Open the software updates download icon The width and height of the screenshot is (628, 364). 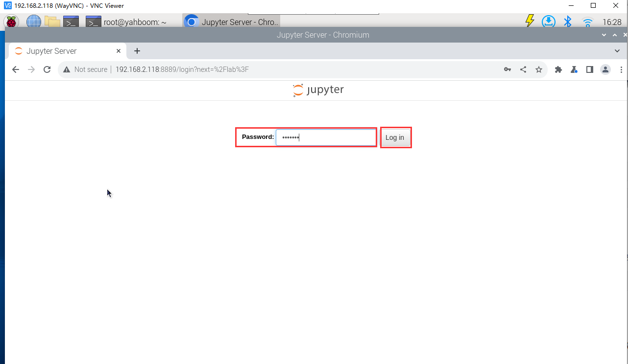pos(548,22)
